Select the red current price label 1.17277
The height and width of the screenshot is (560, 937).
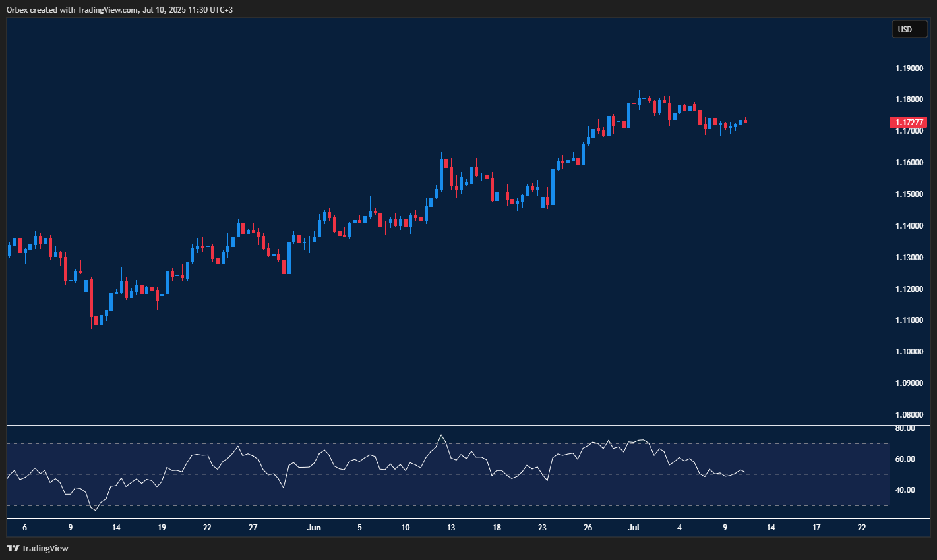pyautogui.click(x=909, y=122)
